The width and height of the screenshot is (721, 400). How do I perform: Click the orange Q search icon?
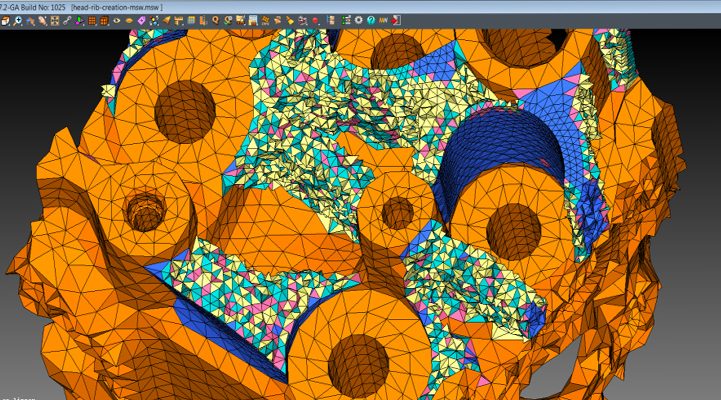point(213,20)
